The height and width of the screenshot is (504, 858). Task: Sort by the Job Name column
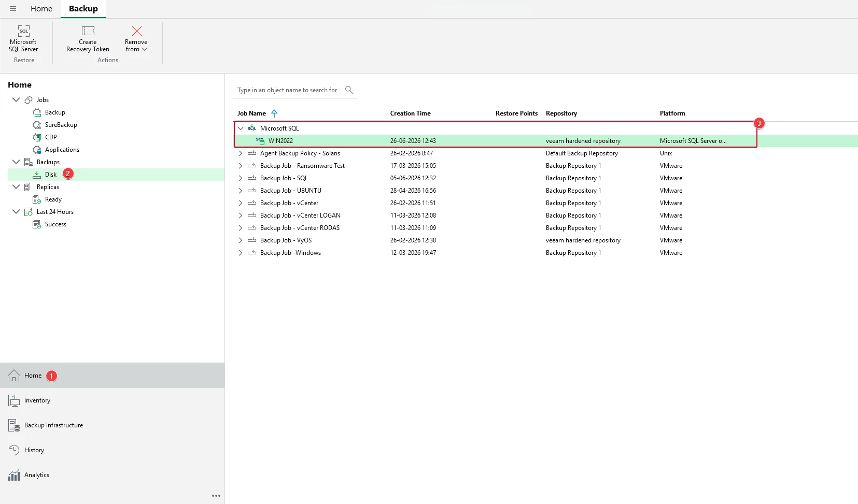point(252,113)
